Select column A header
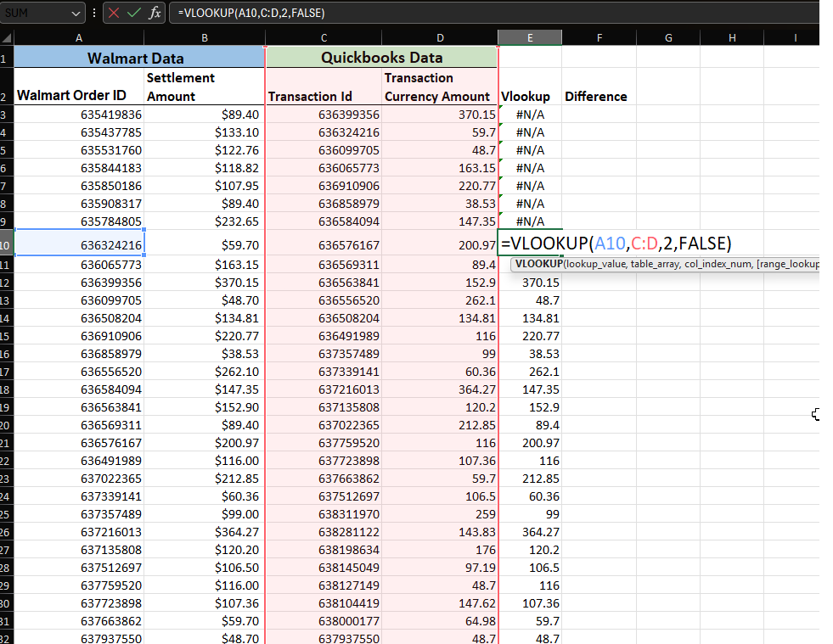The width and height of the screenshot is (833, 644). (79, 38)
